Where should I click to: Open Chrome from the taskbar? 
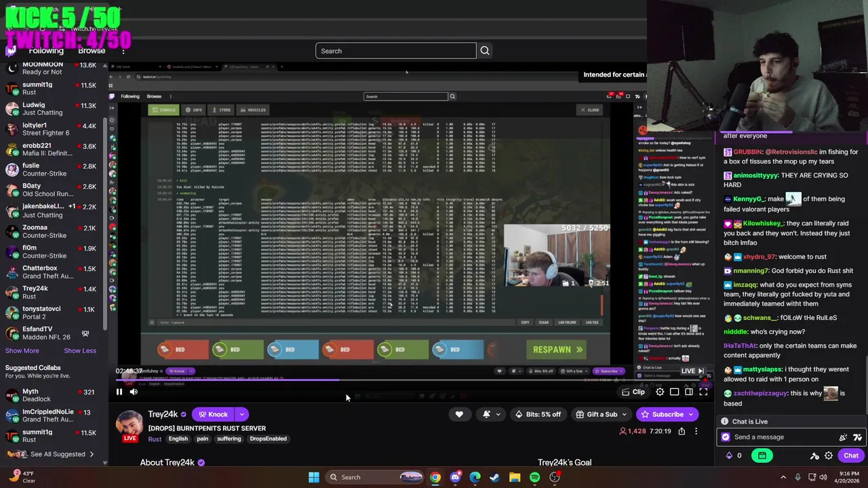point(435,477)
